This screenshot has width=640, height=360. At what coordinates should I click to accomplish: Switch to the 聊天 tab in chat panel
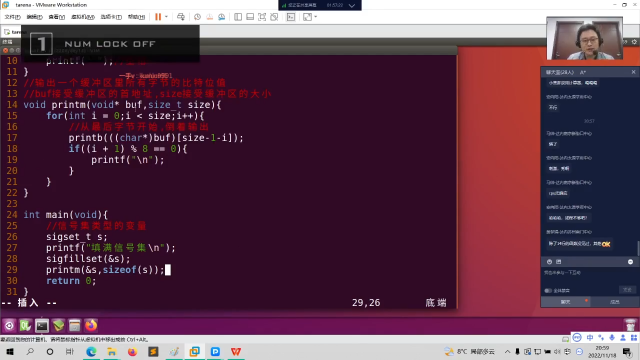[565, 302]
